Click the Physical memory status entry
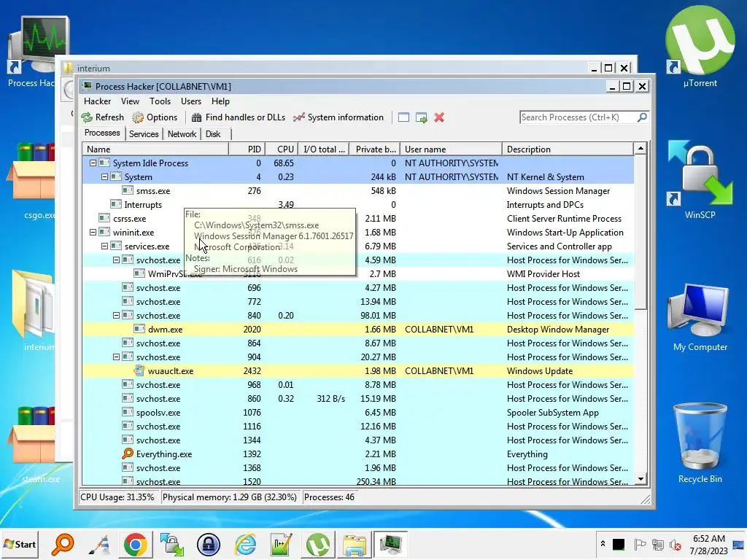Image resolution: width=747 pixels, height=560 pixels. 230,497
